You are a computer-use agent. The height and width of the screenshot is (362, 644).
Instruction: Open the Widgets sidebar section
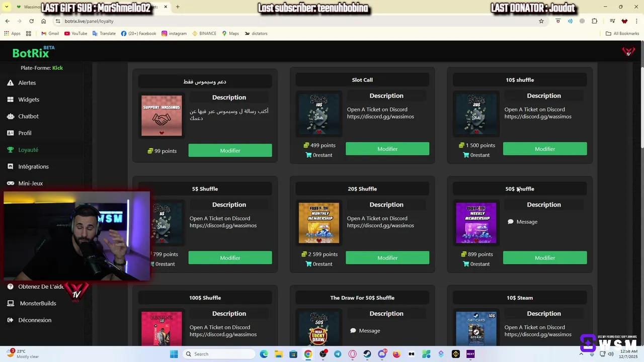tap(29, 100)
